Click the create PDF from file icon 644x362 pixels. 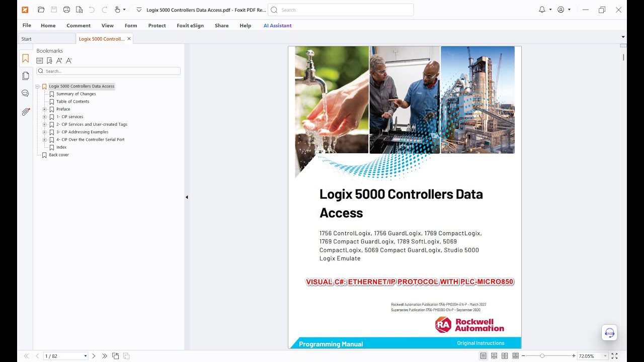tap(79, 10)
